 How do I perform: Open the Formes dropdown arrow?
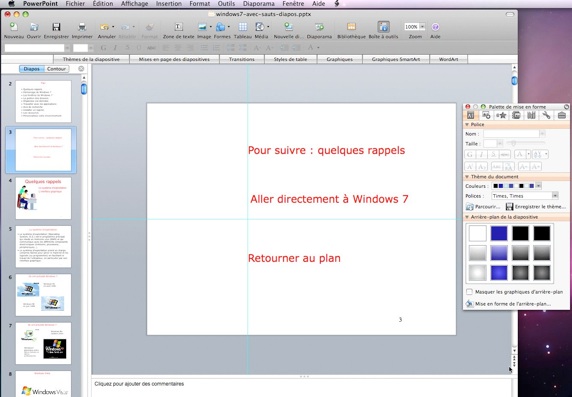229,27
